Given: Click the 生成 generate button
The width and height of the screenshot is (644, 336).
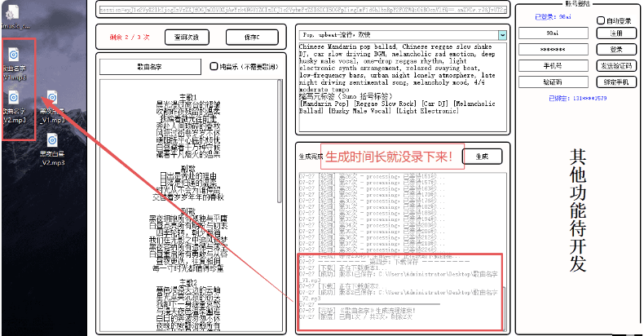Looking at the screenshot, I should pyautogui.click(x=482, y=157).
